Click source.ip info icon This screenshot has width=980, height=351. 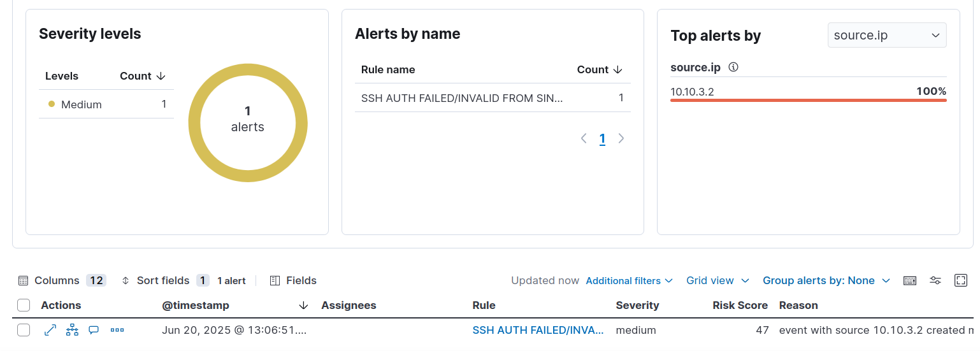point(733,67)
